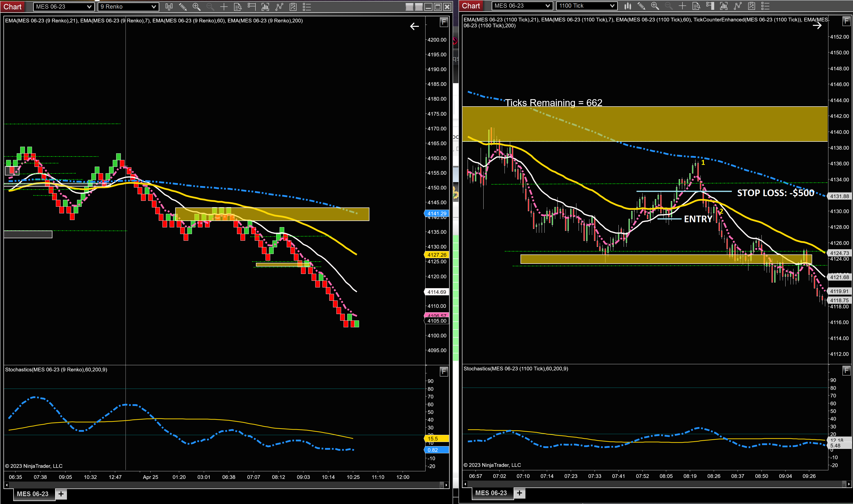This screenshot has height=504, width=853.
Task: Click right scroll arrow of Tick chart scrollbar
Action: coord(849,484)
